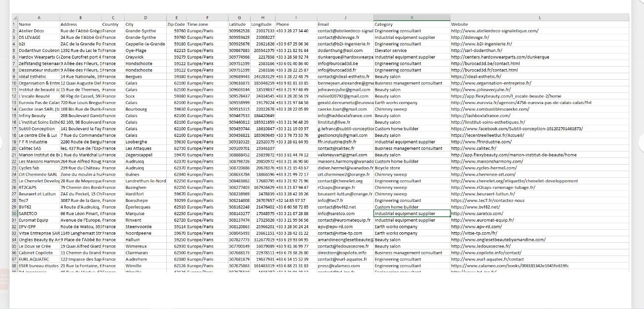Click the 'Category' header cell
Viewport: 644px width, 309px height.
[x=412, y=24]
